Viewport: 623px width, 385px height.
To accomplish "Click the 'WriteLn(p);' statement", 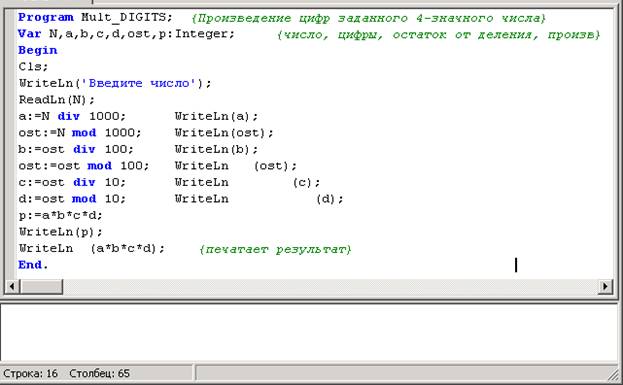I will [x=60, y=232].
